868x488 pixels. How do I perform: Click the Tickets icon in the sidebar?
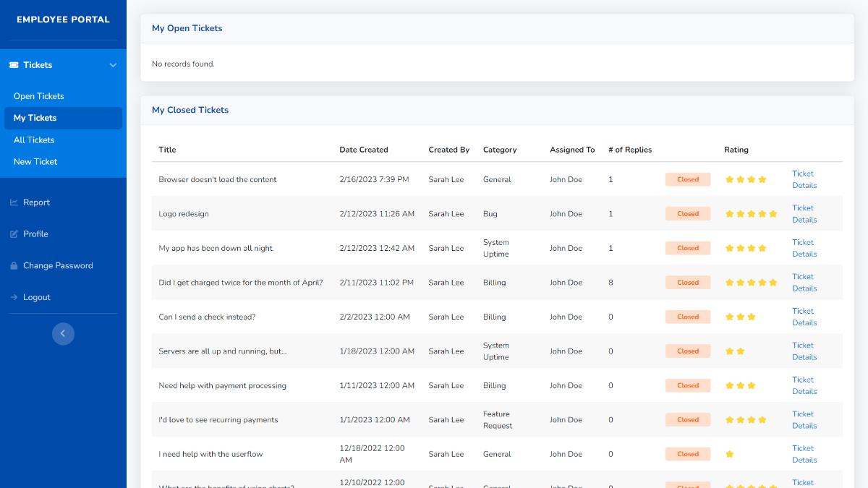point(12,65)
